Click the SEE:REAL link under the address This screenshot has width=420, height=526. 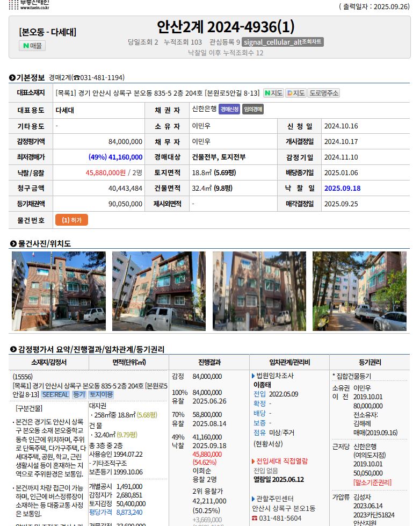click(x=55, y=394)
